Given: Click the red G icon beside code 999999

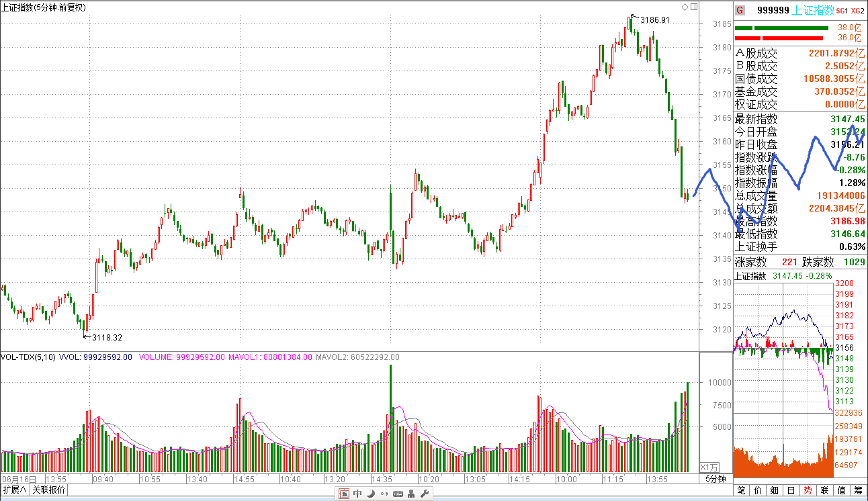Looking at the screenshot, I should click(740, 10).
